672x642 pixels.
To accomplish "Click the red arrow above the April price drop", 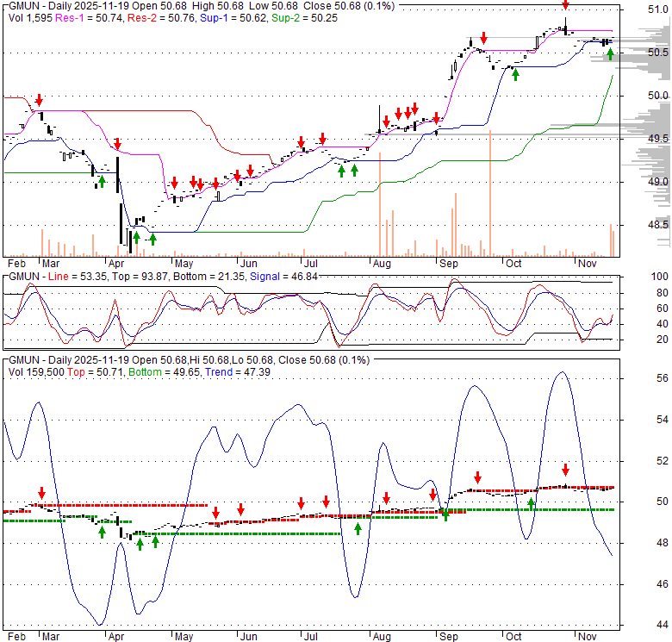I will pyautogui.click(x=117, y=144).
